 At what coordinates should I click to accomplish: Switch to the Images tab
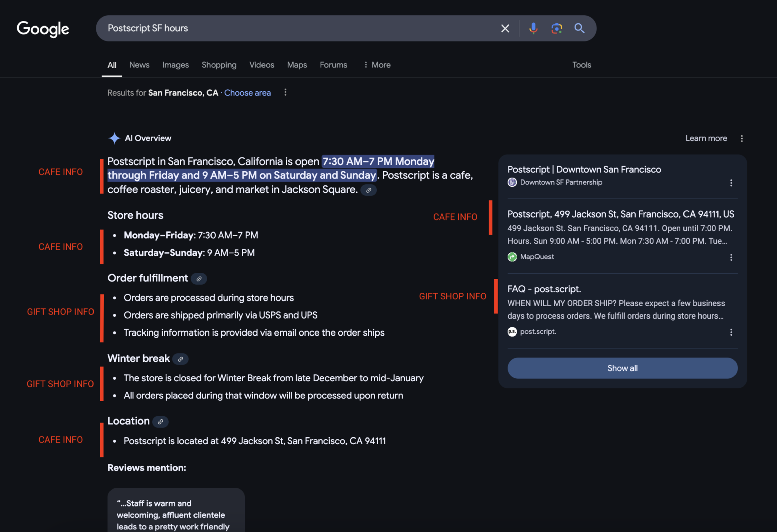tap(175, 65)
